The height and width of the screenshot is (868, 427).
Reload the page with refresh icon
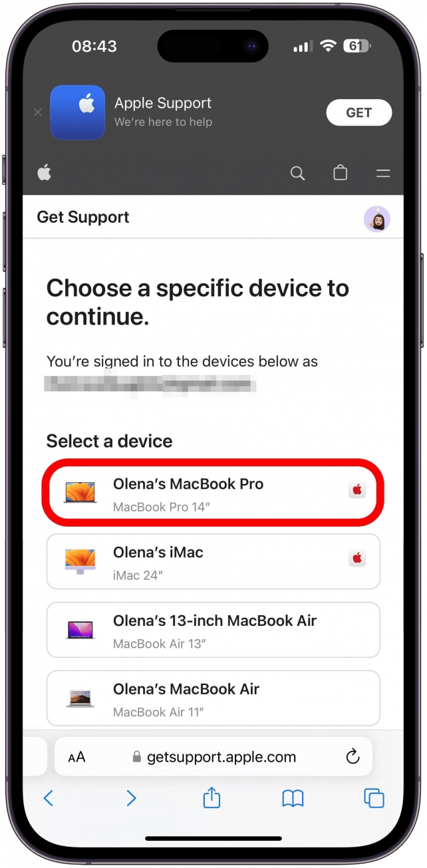353,756
